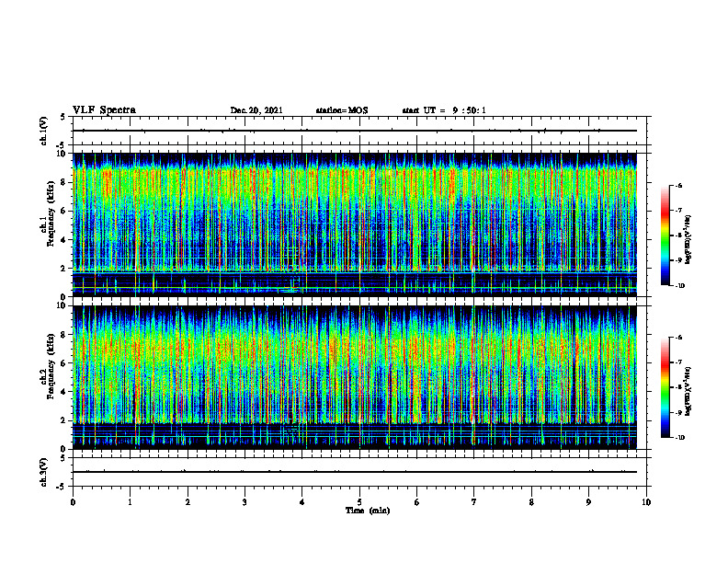Image resolution: width=728 pixels, height=563 pixels.
Task: Click time axis tick label "7"
Action: point(474,502)
